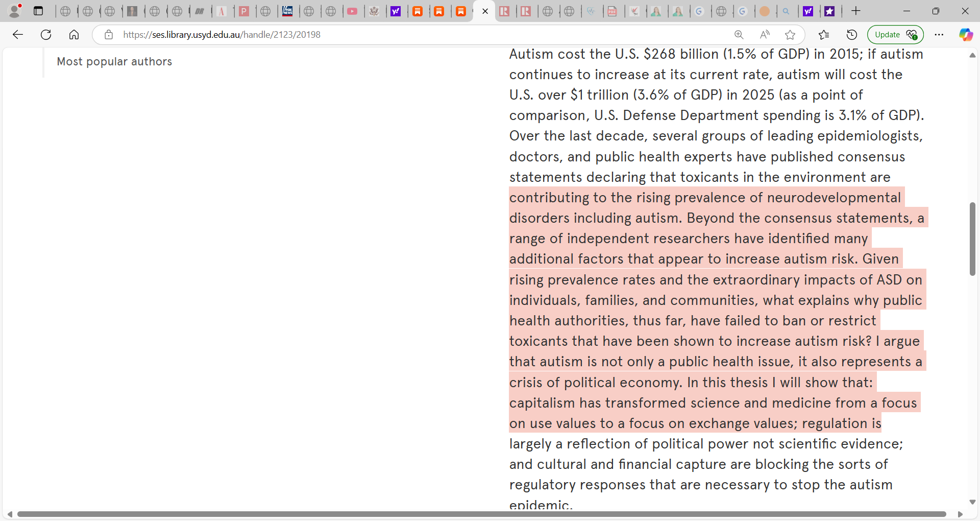Viewport: 980px width, 521px height.
Task: Switch to the orange circle tab
Action: tap(765, 11)
